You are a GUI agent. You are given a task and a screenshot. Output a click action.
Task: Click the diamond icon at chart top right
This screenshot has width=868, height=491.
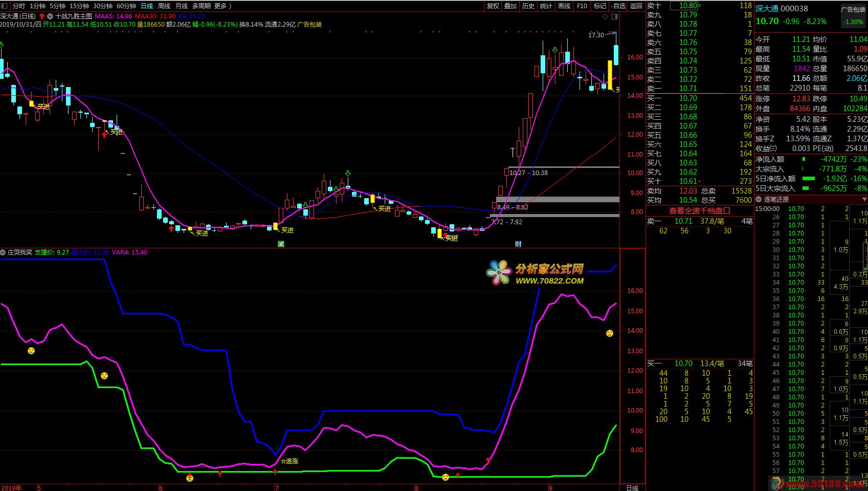pos(606,16)
